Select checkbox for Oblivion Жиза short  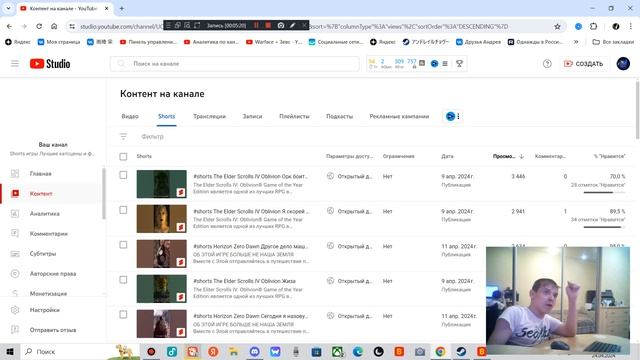(x=123, y=280)
